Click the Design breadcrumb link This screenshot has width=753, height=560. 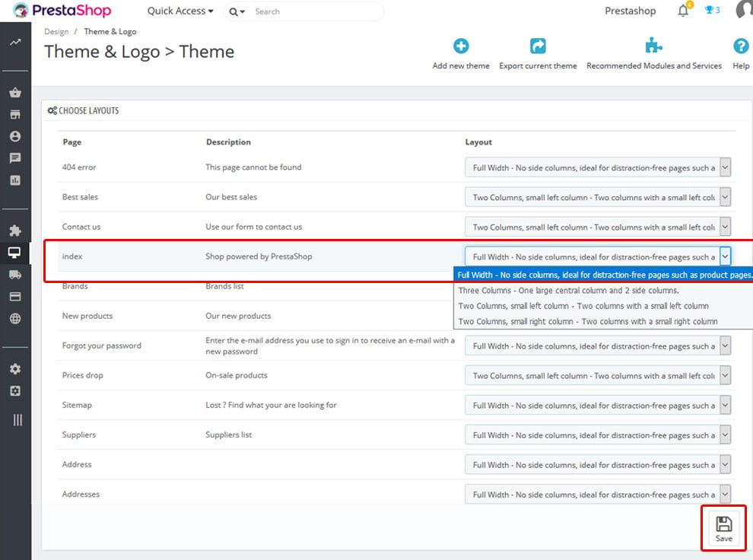point(56,32)
